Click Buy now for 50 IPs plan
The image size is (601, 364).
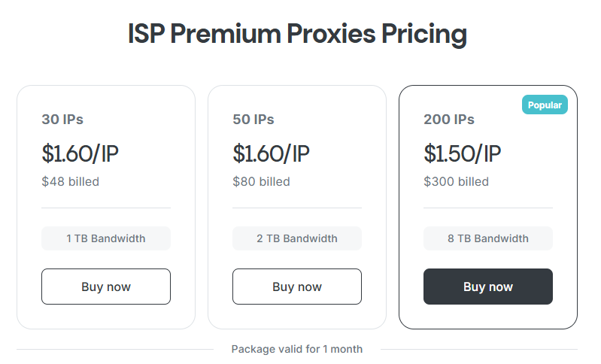297,287
